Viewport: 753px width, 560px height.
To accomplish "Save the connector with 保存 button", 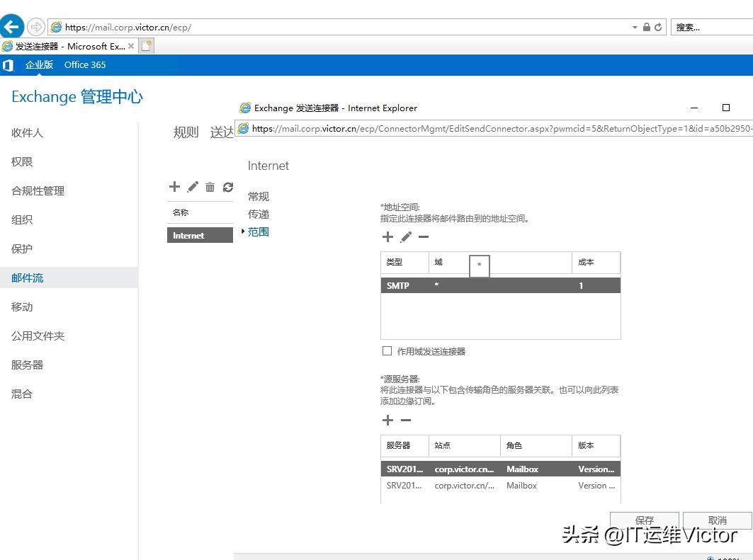I will [x=643, y=520].
